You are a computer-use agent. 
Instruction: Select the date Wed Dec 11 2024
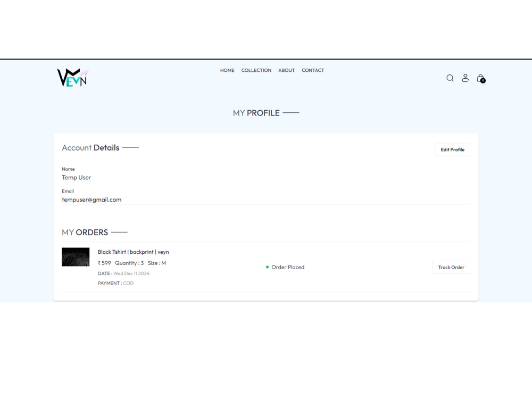pos(131,273)
